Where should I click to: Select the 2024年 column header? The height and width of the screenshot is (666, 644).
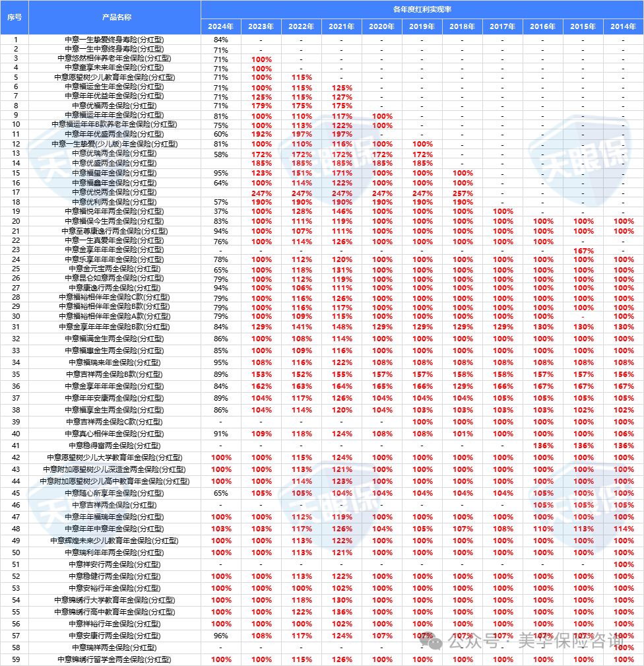click(x=220, y=27)
